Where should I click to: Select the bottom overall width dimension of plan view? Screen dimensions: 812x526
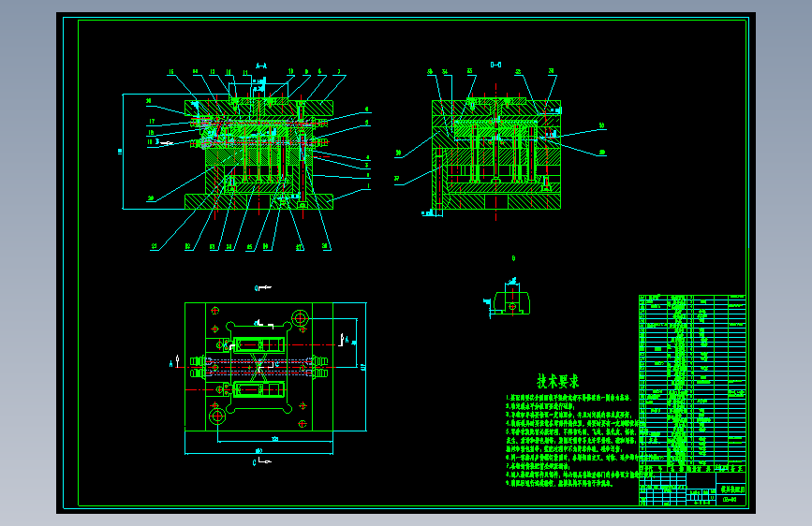[x=258, y=451]
